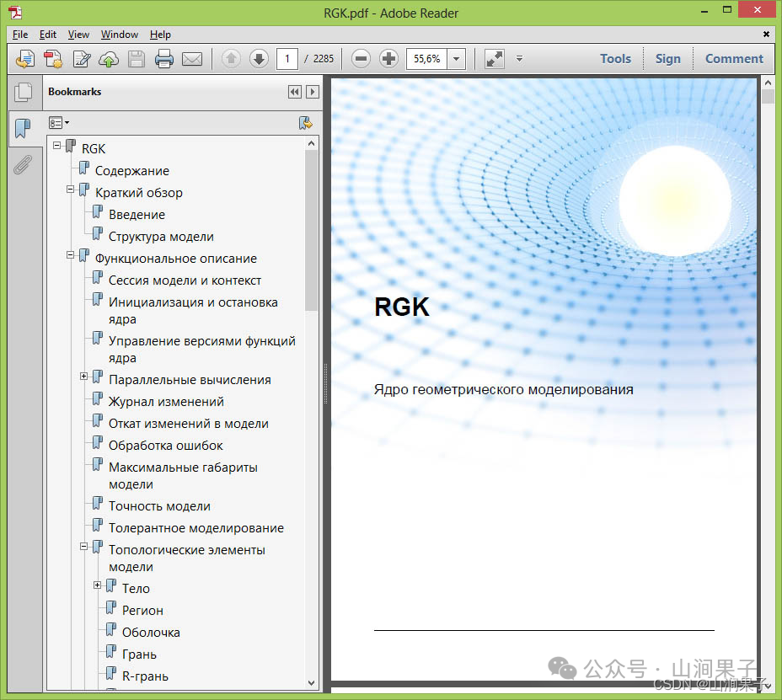Click the expand panel right-arrow button

coord(313,92)
